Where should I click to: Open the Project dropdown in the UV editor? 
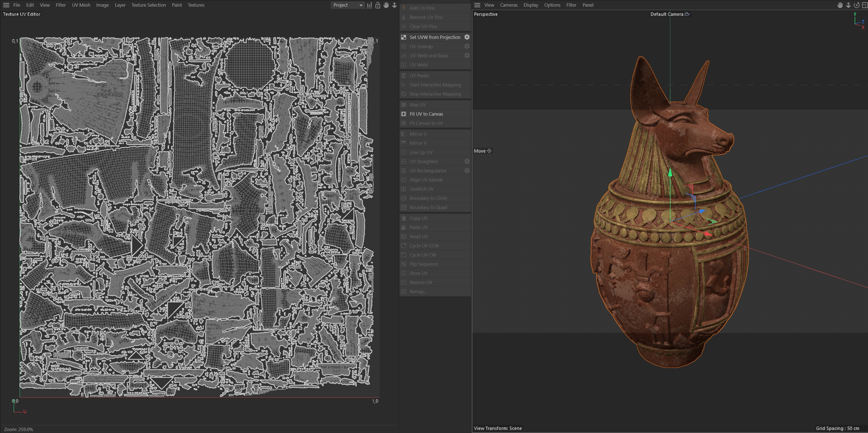[x=347, y=5]
